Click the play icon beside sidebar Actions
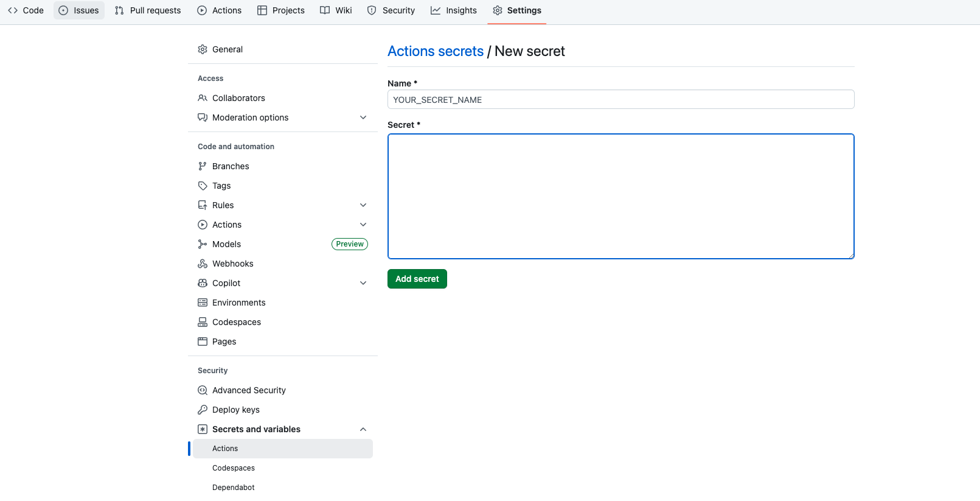The width and height of the screenshot is (980, 501). pos(203,225)
